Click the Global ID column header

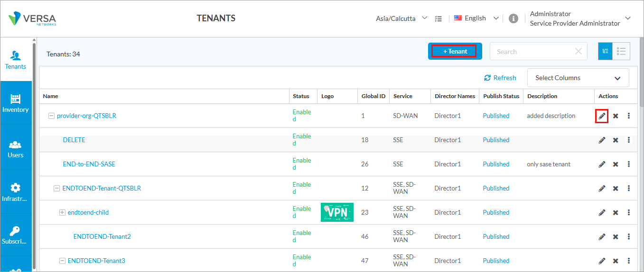373,96
